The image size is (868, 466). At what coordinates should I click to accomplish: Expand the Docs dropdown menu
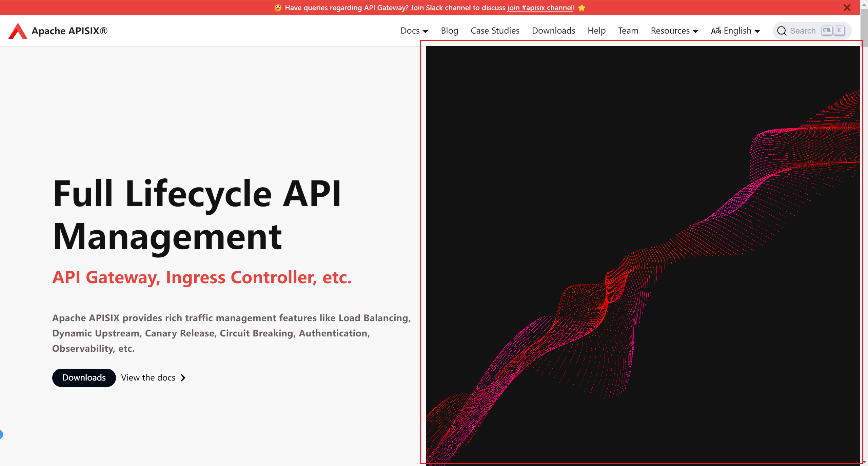click(x=414, y=31)
